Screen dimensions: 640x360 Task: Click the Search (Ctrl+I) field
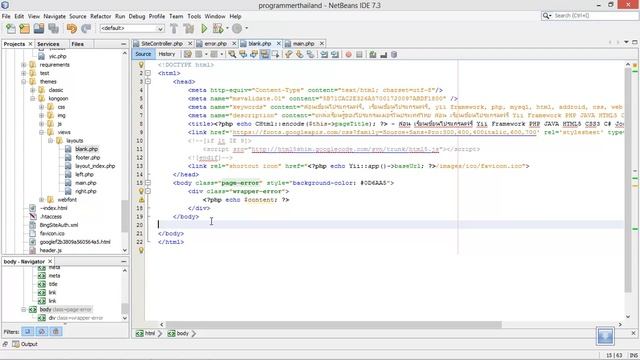pyautogui.click(x=589, y=16)
